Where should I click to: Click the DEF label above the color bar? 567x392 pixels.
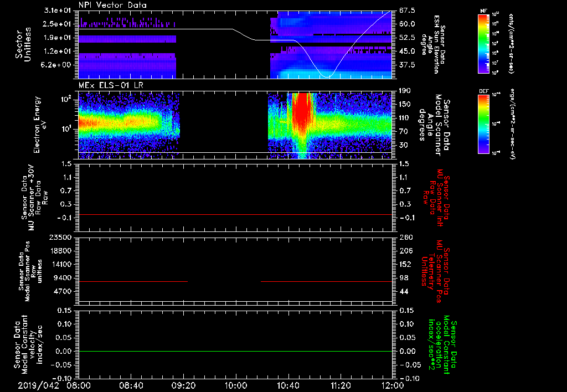click(x=484, y=91)
